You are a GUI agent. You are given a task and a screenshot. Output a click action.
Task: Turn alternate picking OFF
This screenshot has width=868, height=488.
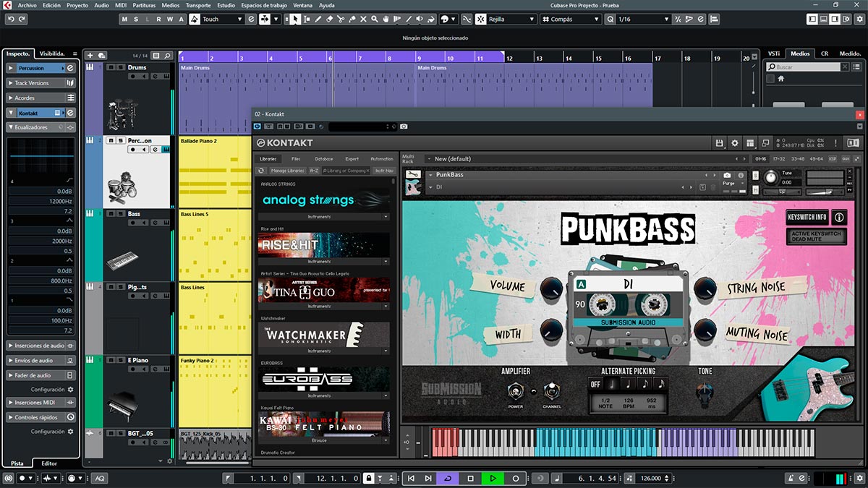595,385
